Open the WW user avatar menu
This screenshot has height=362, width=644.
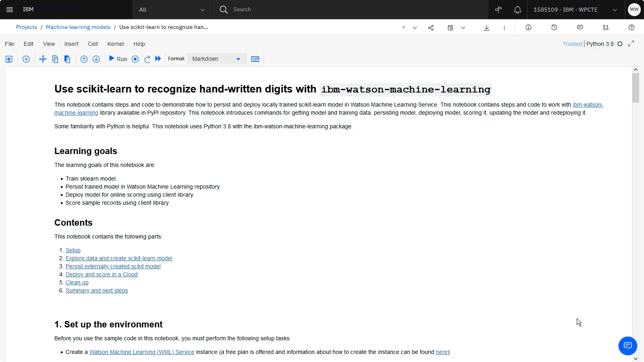(x=634, y=10)
